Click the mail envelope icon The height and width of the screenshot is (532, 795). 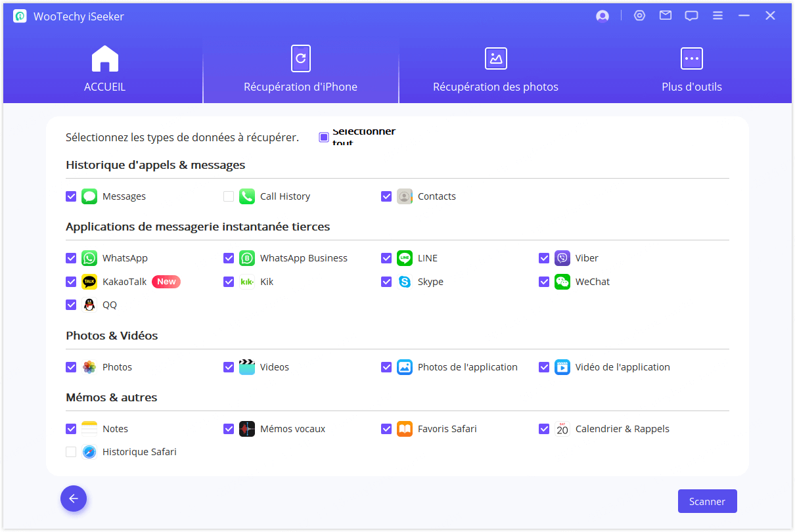[666, 16]
